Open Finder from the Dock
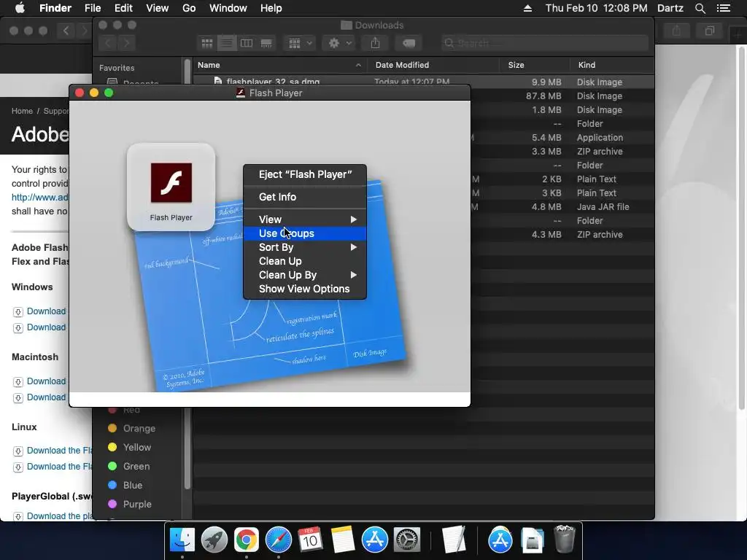The image size is (747, 560). [182, 540]
